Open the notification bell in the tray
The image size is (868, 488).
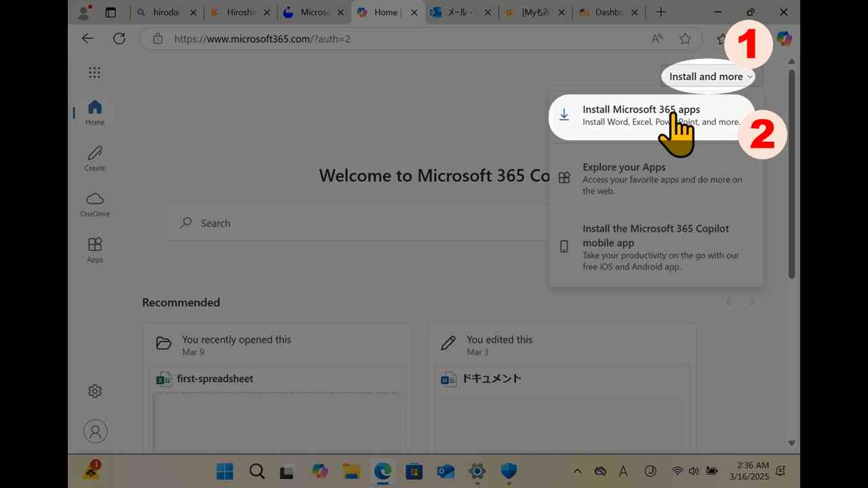pyautogui.click(x=781, y=471)
